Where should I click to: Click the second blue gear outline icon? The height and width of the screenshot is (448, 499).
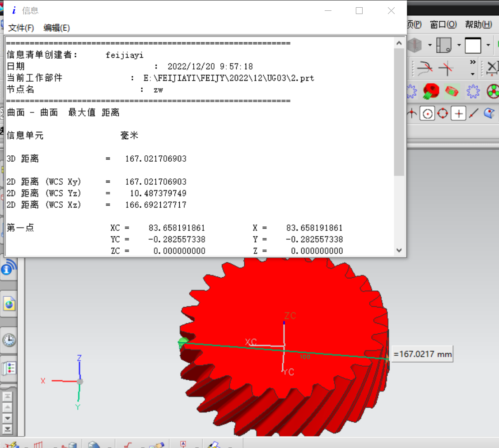473,91
